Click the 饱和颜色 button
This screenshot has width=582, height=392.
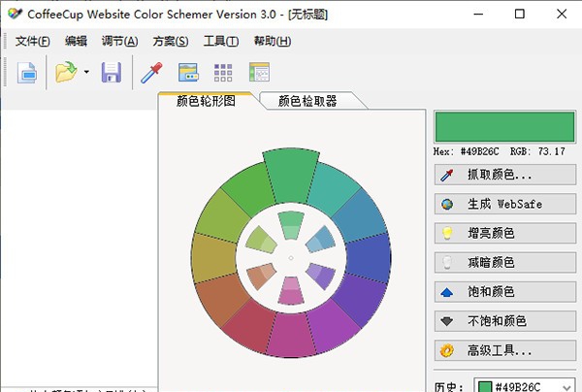pos(499,291)
